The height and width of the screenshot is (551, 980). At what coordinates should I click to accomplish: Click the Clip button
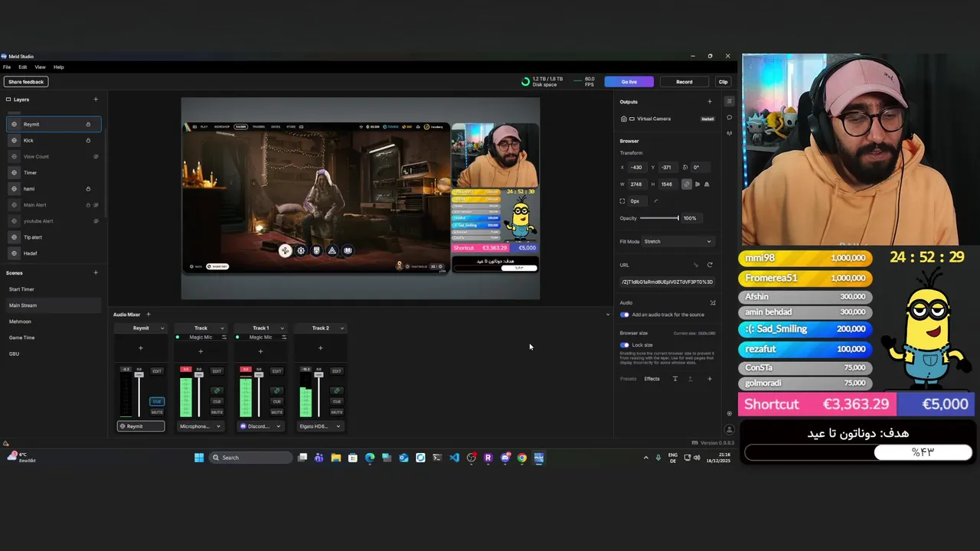coord(723,82)
